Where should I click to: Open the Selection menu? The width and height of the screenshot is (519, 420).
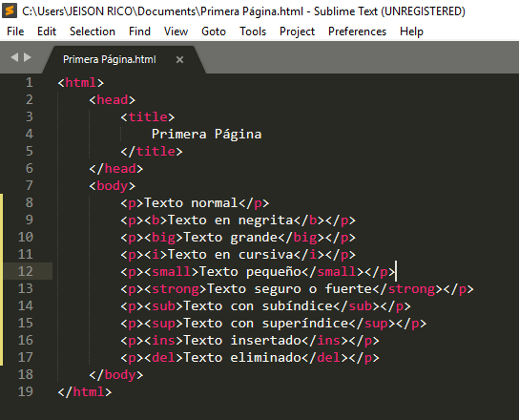coord(93,31)
